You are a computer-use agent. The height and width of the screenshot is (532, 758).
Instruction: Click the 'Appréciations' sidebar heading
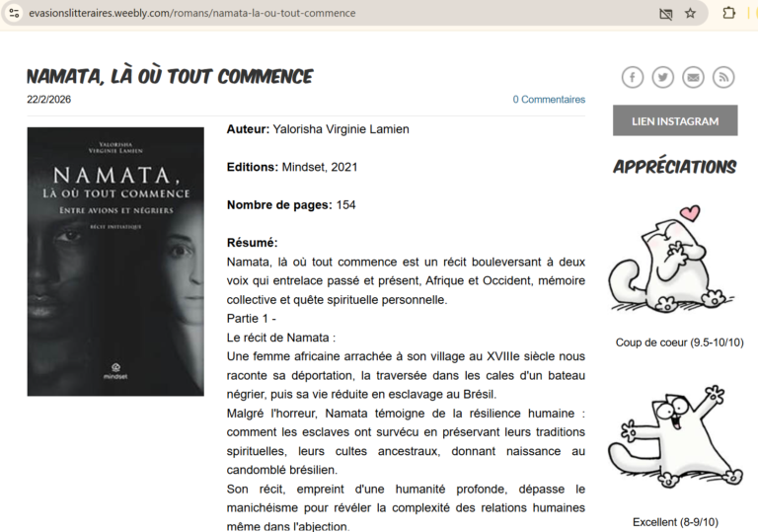pyautogui.click(x=675, y=167)
